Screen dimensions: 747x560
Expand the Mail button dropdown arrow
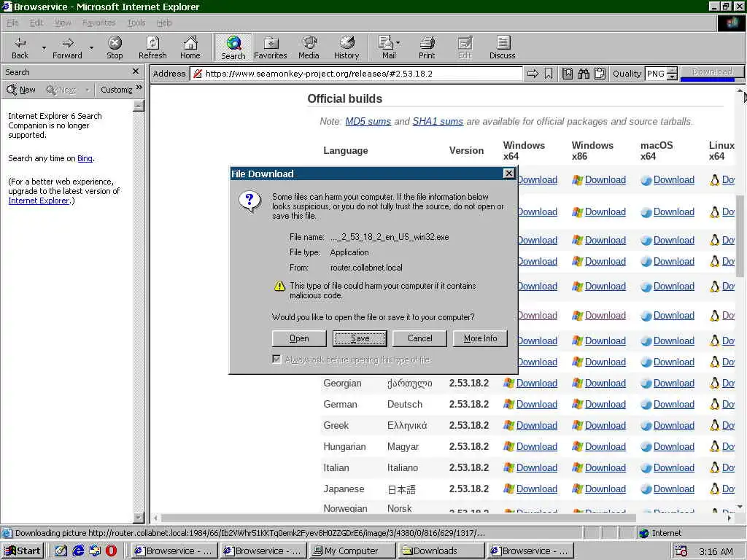[x=398, y=43]
